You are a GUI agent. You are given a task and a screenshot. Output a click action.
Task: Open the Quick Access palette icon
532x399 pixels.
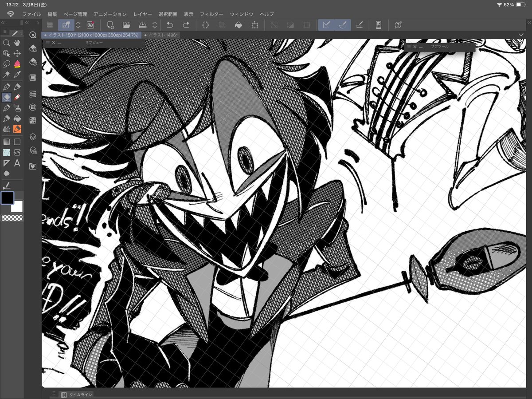pos(32,35)
